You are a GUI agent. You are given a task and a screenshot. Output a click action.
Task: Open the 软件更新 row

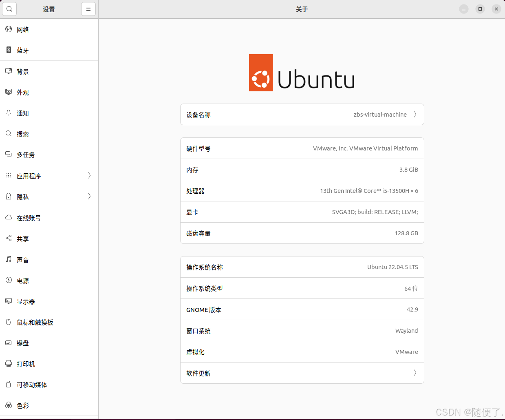coord(302,373)
